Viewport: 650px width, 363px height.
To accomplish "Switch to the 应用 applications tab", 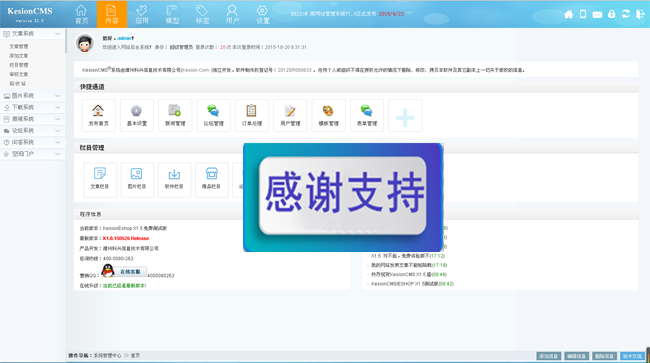I will point(142,14).
